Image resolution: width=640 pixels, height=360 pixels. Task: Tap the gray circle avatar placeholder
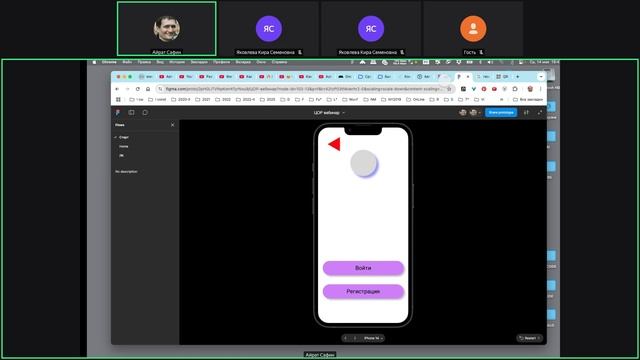(x=364, y=163)
